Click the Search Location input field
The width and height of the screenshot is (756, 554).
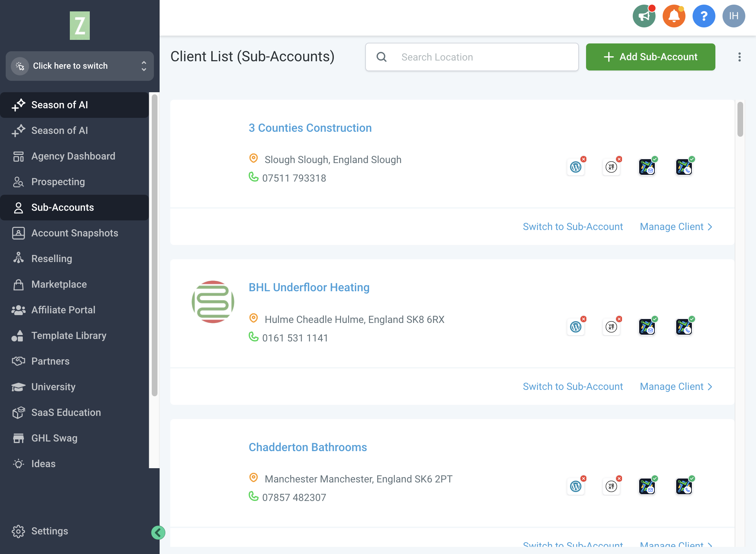pos(472,57)
